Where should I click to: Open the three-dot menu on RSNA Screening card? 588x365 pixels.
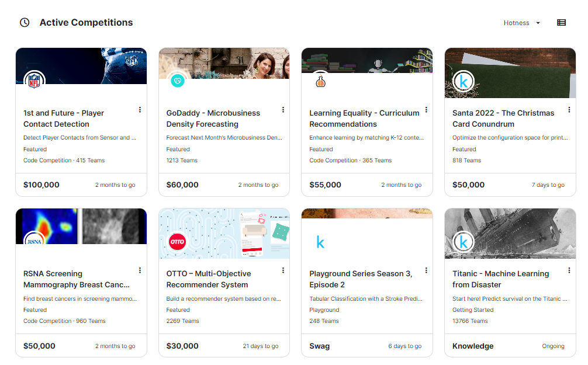[x=140, y=270]
